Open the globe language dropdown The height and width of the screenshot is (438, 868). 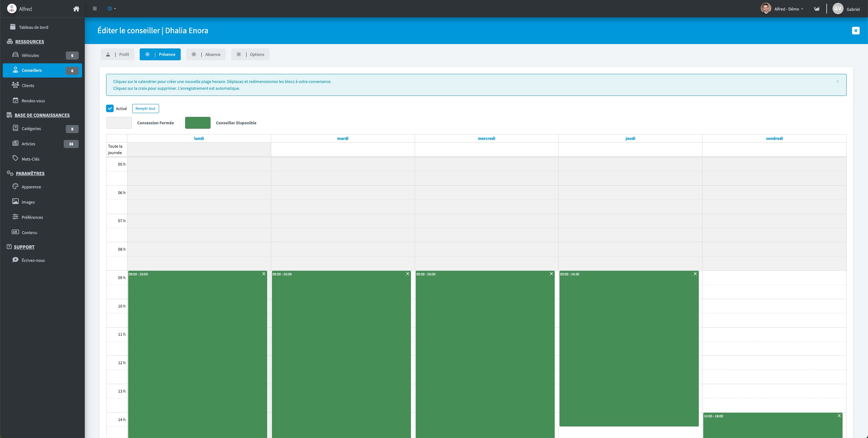[x=112, y=9]
